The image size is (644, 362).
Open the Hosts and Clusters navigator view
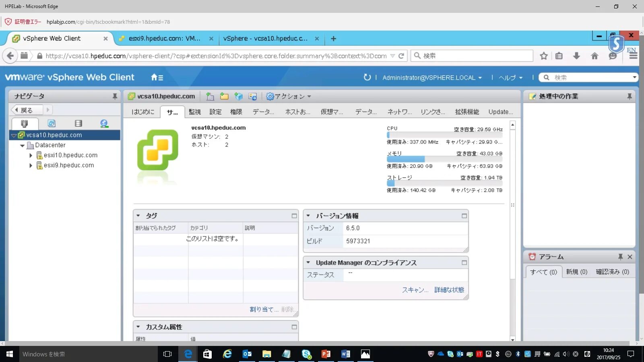[25, 123]
